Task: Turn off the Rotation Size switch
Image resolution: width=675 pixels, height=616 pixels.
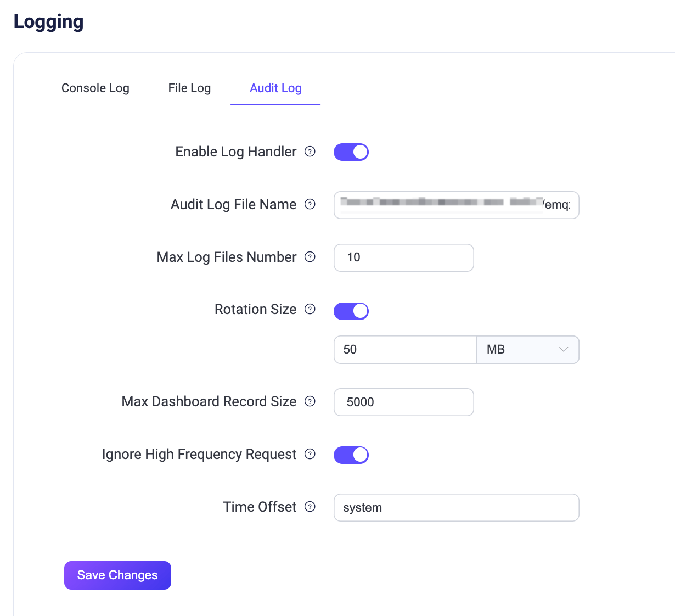Action: pyautogui.click(x=351, y=311)
